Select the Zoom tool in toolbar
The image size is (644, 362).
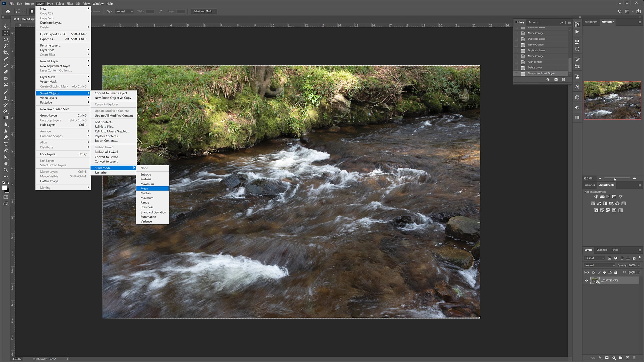click(6, 170)
